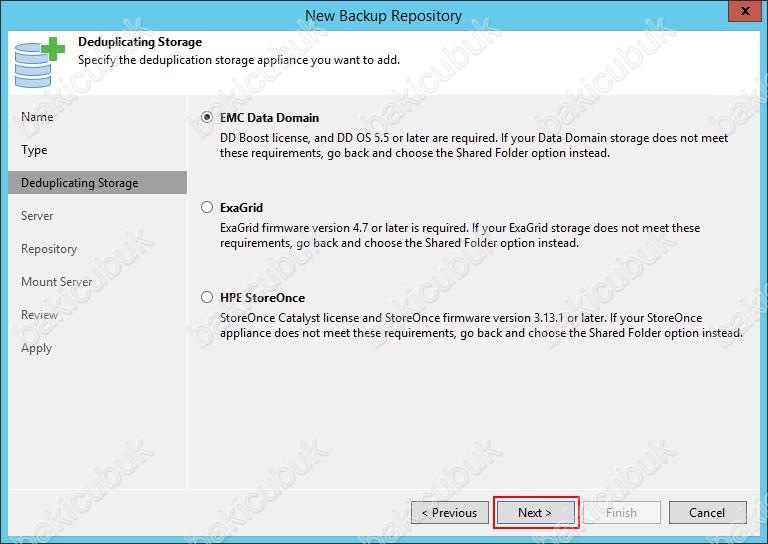Click the 'New Backup Repository' window title
Image resolution: width=768 pixels, height=544 pixels.
pos(384,16)
